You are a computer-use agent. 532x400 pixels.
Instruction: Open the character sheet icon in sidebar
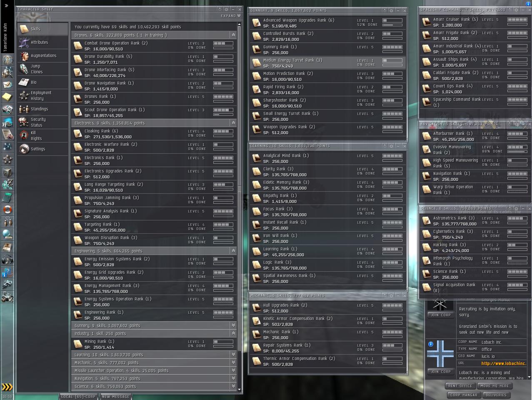coord(7,60)
